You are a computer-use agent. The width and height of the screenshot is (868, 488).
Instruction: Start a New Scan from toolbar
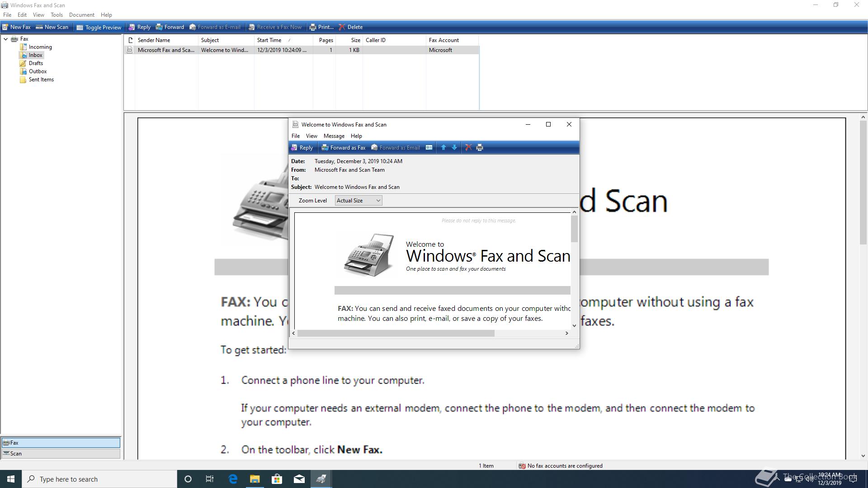click(x=52, y=27)
